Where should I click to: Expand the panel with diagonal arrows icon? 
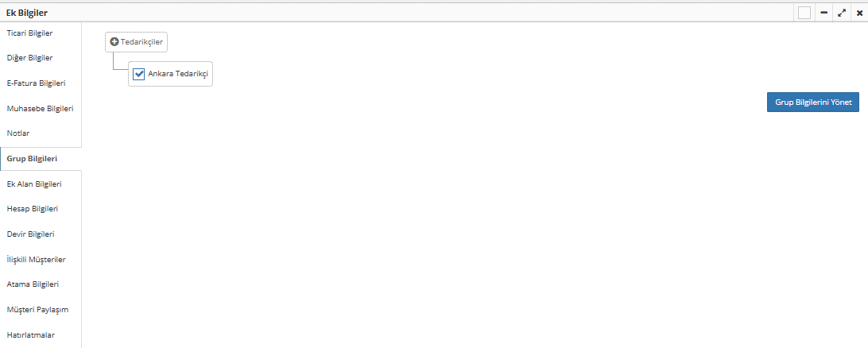tap(842, 13)
